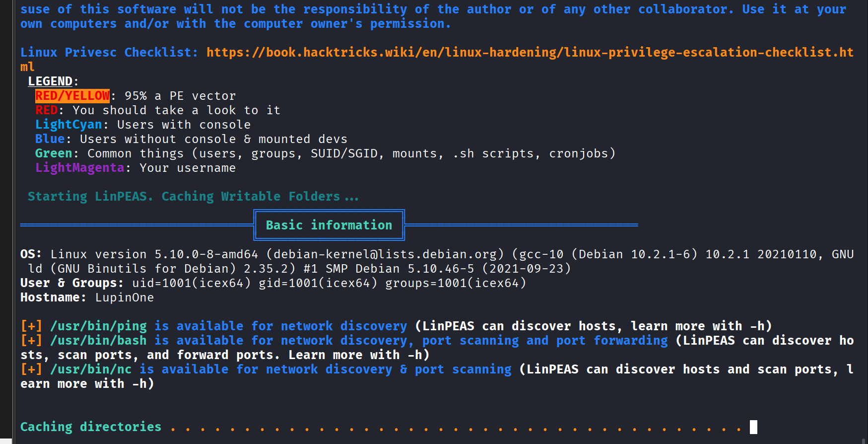Click the plain RED legend label

(46, 110)
